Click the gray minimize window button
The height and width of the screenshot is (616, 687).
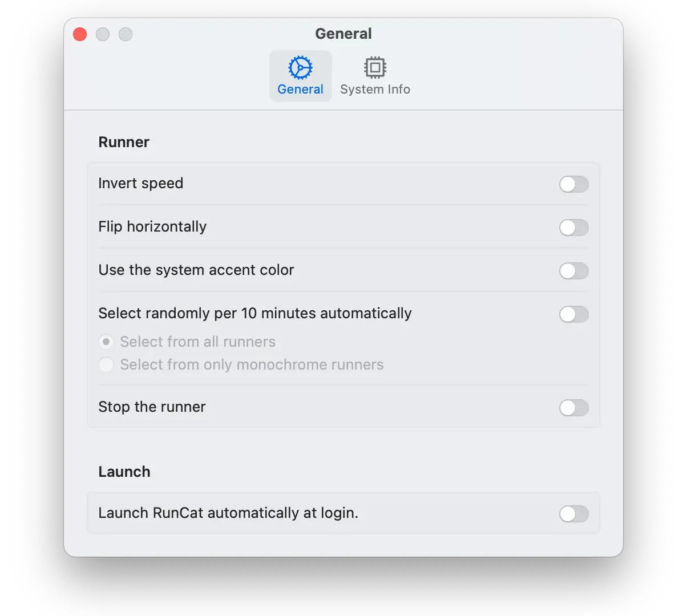(103, 34)
